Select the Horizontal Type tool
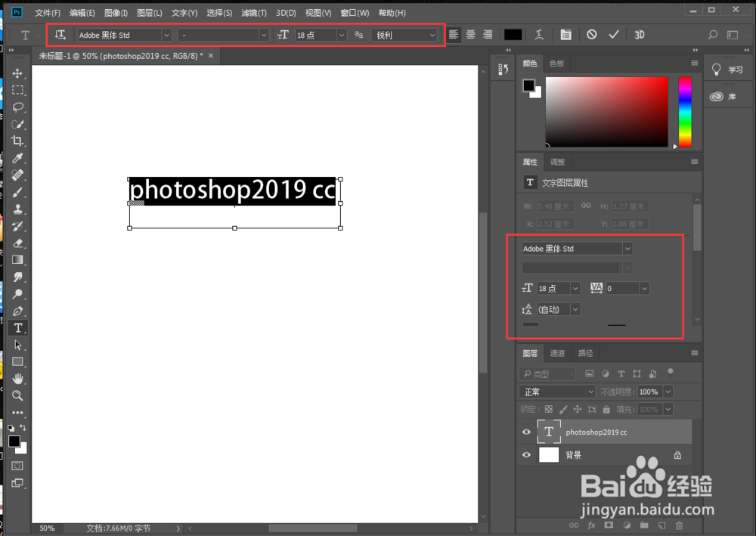This screenshot has height=536, width=756. click(x=18, y=328)
